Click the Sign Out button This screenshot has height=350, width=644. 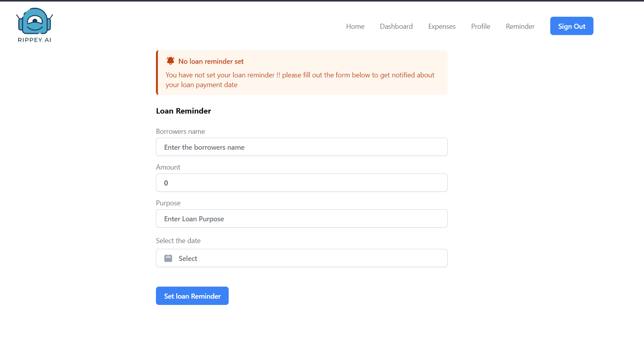[x=571, y=26]
